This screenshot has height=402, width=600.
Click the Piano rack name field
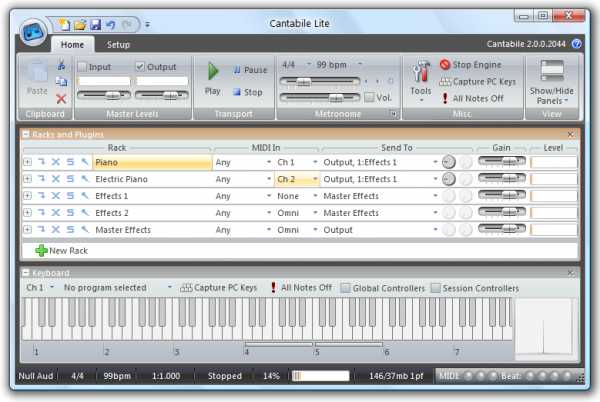(152, 162)
